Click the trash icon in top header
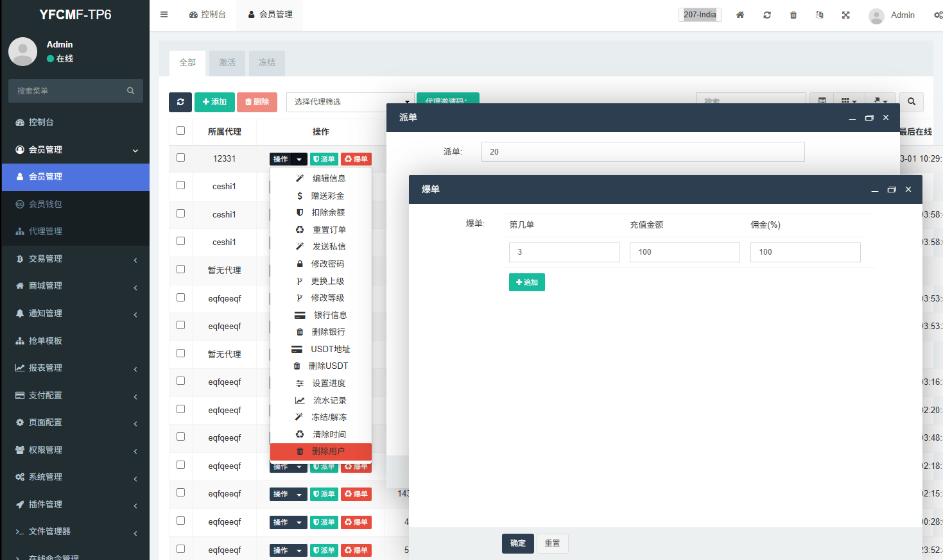 (793, 15)
